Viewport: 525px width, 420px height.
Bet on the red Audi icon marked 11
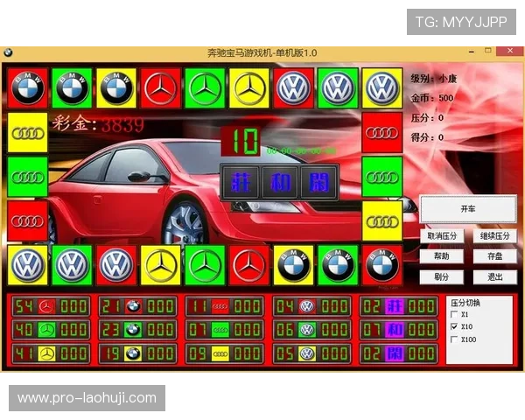click(x=220, y=306)
